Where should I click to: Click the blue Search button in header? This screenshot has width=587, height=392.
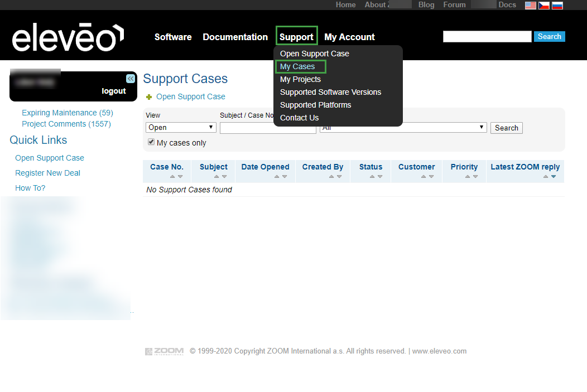tap(549, 36)
